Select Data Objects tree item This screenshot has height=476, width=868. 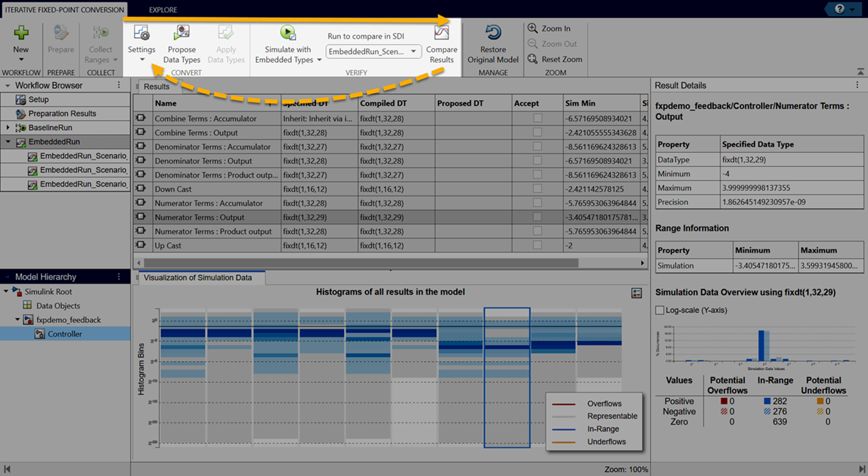click(x=58, y=305)
